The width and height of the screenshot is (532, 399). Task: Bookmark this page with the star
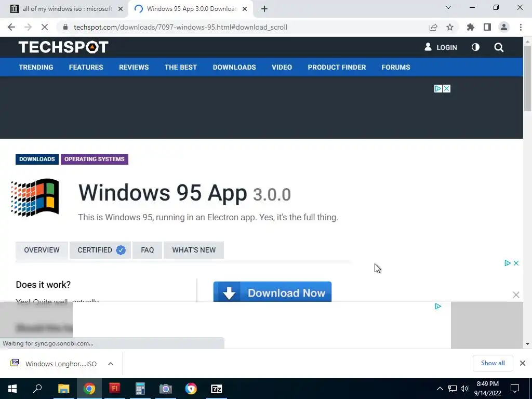click(x=450, y=27)
